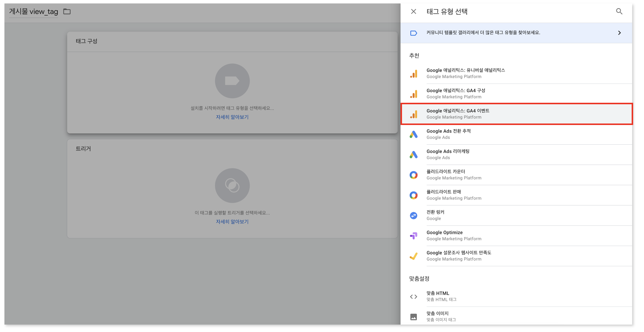
Task: Open community template gallery banner text
Action: (x=483, y=33)
